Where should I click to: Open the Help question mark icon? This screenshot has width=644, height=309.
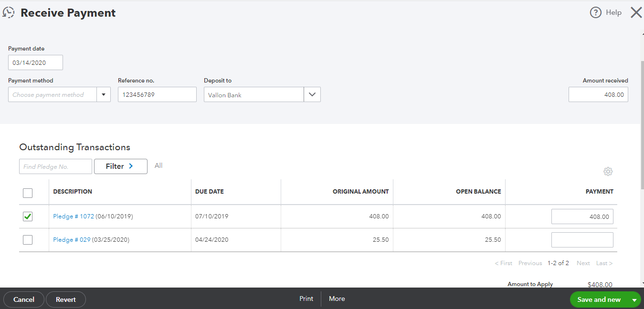click(595, 13)
